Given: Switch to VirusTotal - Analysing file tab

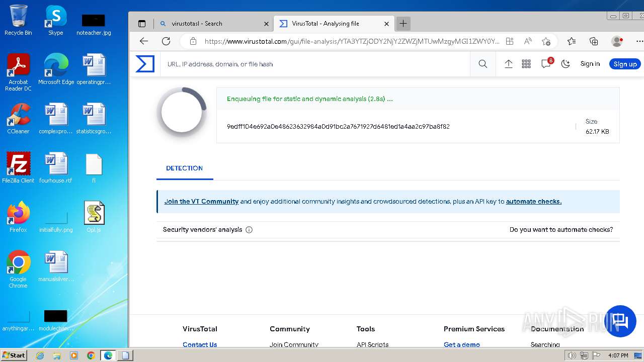Looking at the screenshot, I should [334, 24].
